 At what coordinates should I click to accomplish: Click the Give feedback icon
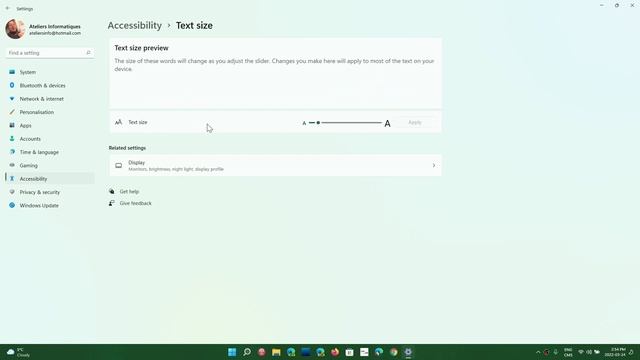point(112,203)
